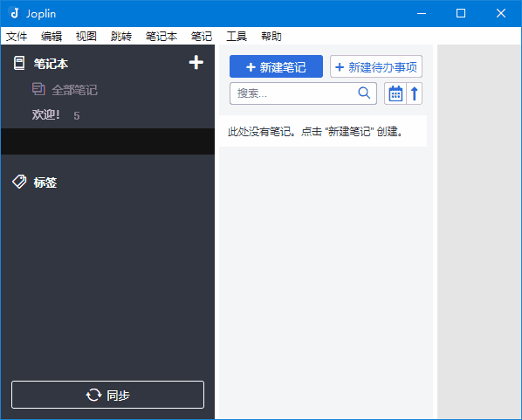Select the highlighted blank notebook row
522x420 pixels.
click(x=108, y=141)
